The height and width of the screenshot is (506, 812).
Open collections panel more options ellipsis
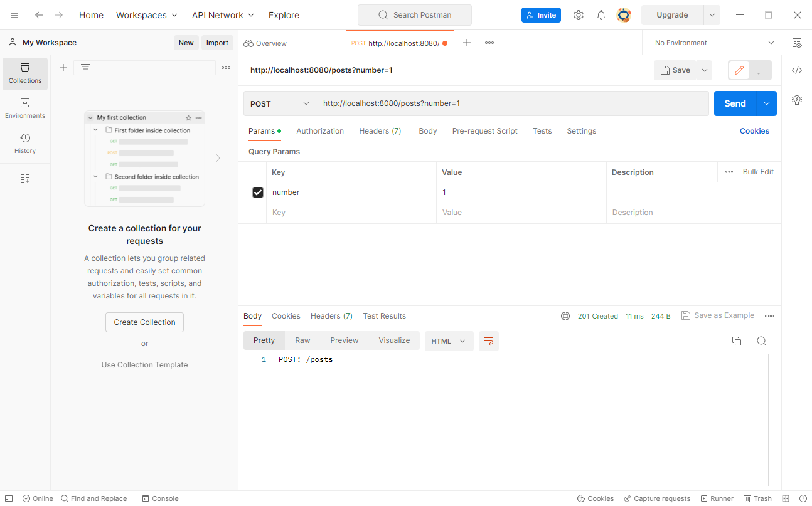pos(226,68)
